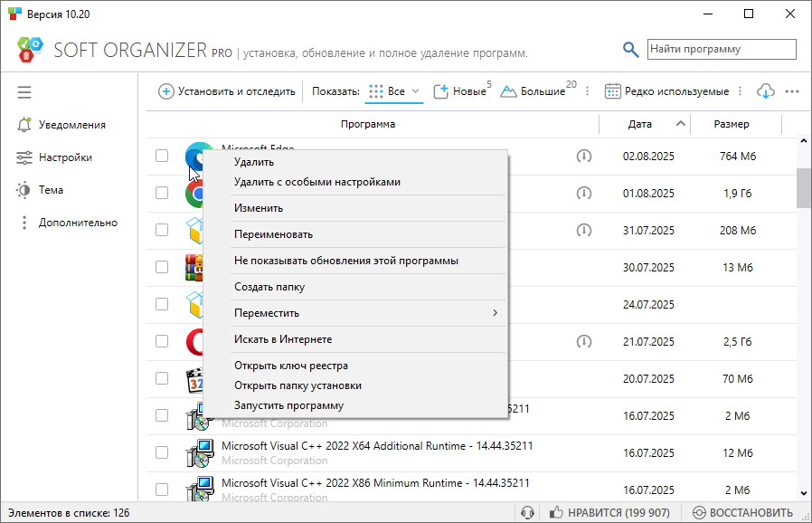812x523 pixels.
Task: Open the hamburger menu in the sidebar
Action: pos(24,92)
